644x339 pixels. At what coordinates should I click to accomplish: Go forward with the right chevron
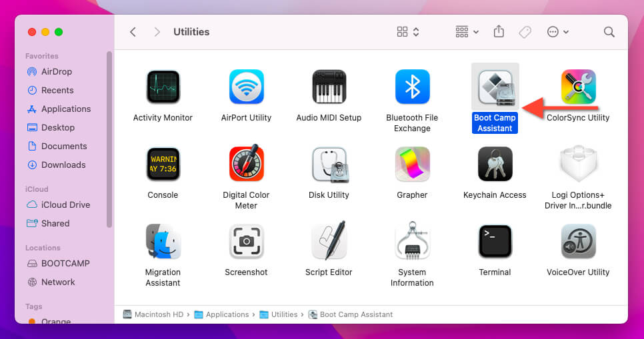coord(157,32)
